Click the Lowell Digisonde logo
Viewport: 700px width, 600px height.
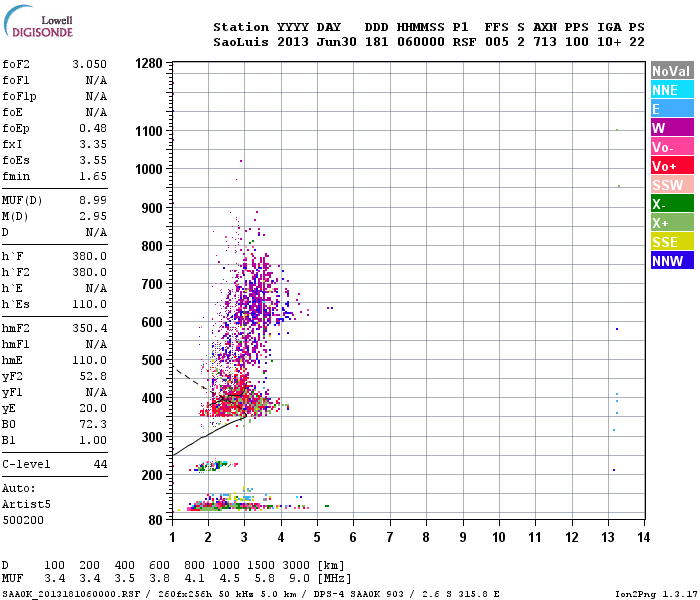(38, 22)
